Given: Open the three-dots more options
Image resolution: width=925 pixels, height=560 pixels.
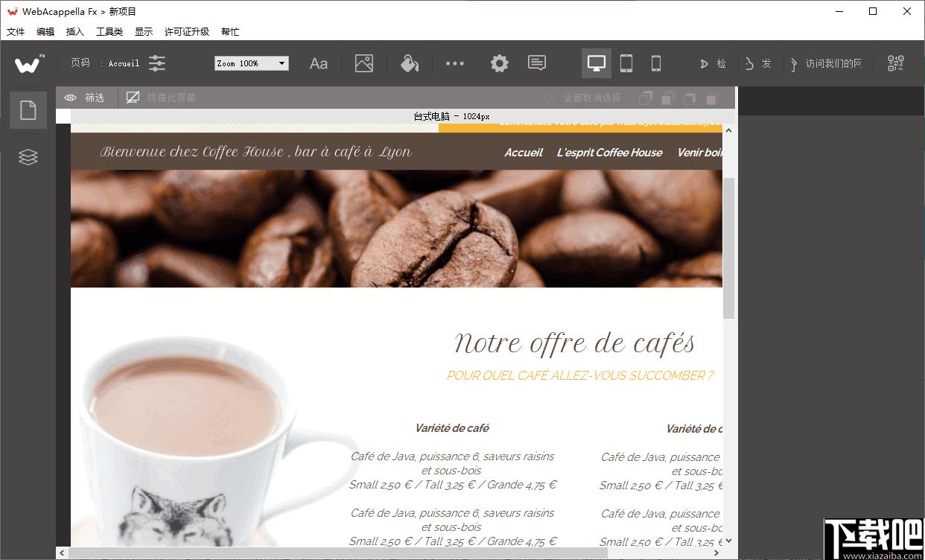Looking at the screenshot, I should click(454, 63).
